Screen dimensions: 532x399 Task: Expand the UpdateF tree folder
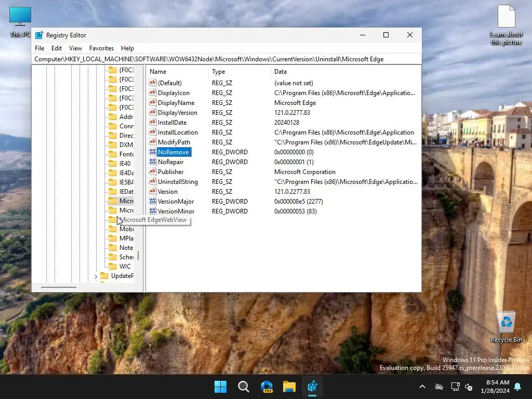coord(96,276)
